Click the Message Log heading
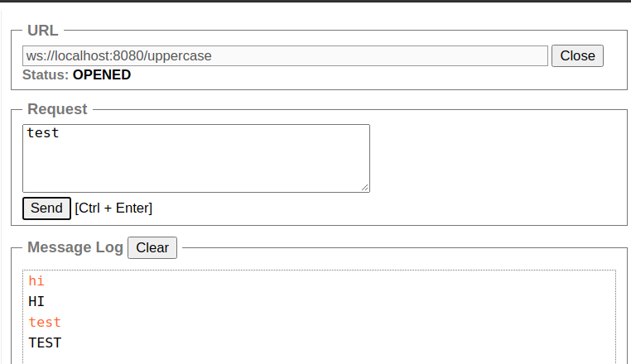Viewport: 631px width, 364px height. 75,247
